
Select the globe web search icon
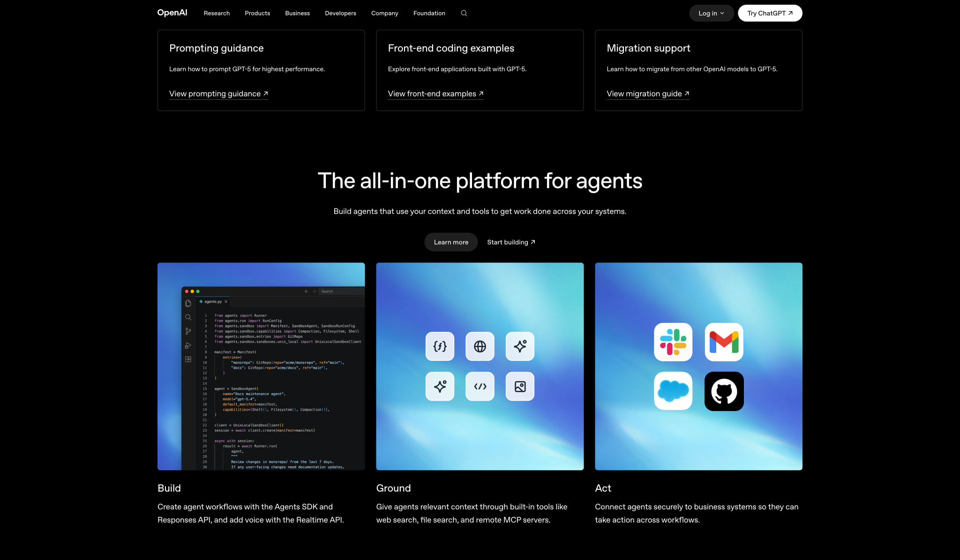pyautogui.click(x=480, y=346)
